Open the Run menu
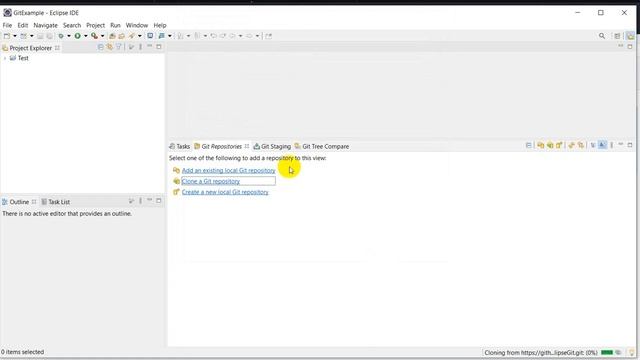Screen dimensions: 640x360 coord(115,25)
